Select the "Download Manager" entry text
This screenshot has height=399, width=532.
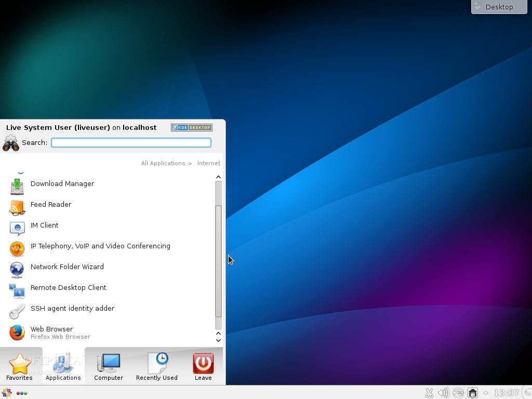(x=62, y=183)
